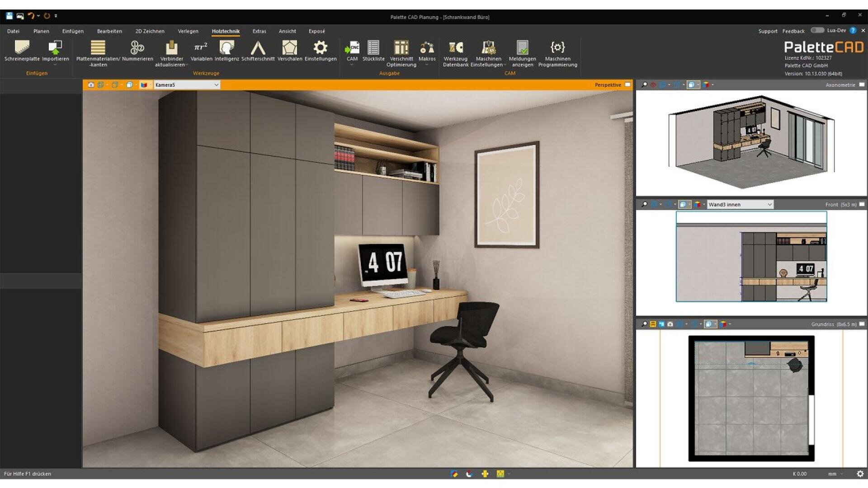Open the Kamera5 camera dropdown
Image resolution: width=868 pixels, height=488 pixels.
(x=187, y=85)
